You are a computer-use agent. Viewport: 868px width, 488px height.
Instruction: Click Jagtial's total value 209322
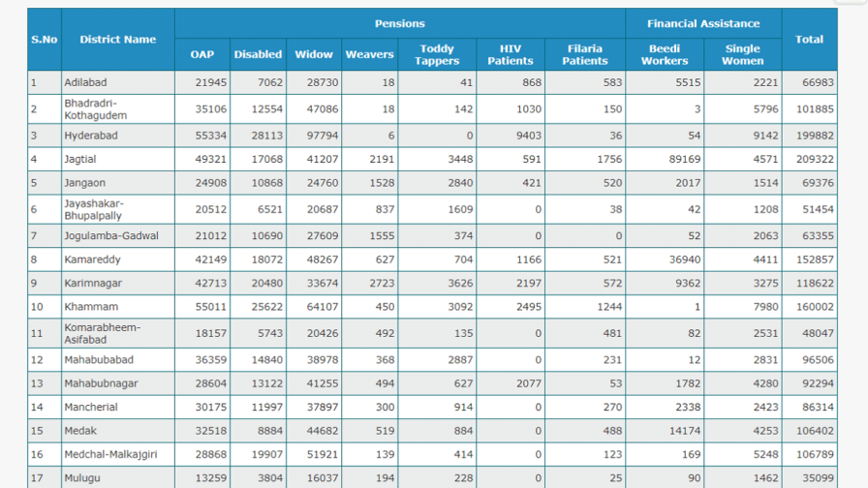tap(812, 160)
